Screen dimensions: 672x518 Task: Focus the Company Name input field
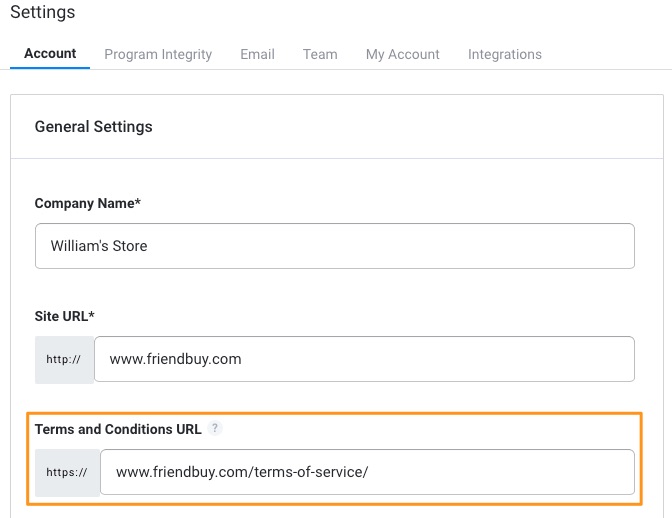335,246
